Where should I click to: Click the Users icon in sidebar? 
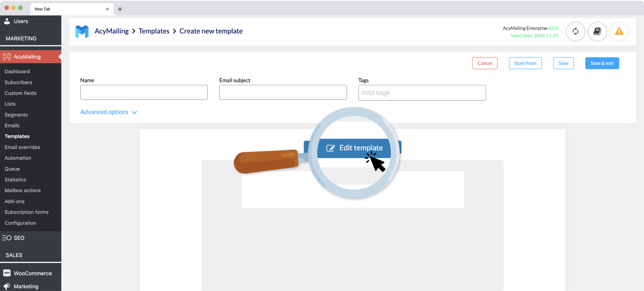7,21
